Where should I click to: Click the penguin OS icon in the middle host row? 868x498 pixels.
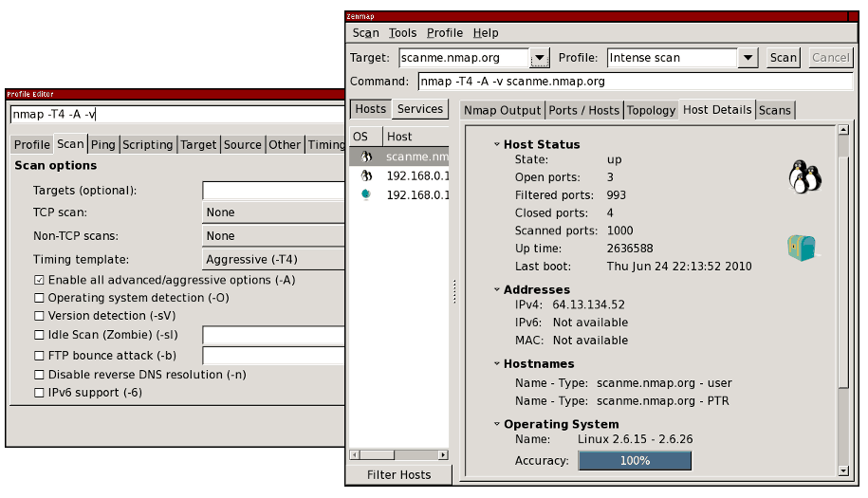tap(366, 175)
